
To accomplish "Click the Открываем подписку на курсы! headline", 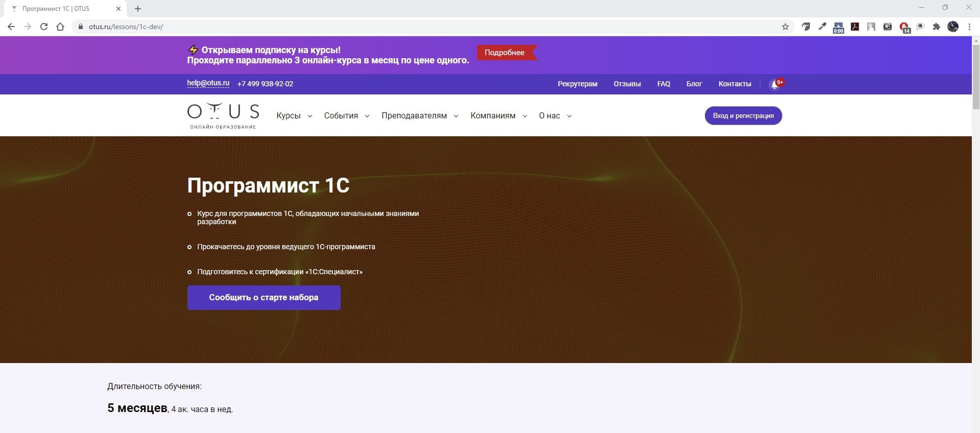I will click(271, 50).
